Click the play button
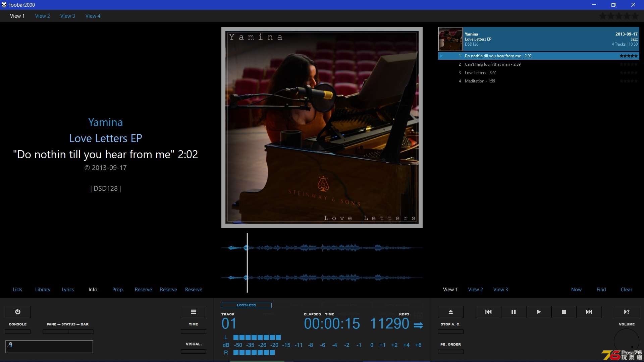The image size is (644, 362). (x=539, y=312)
